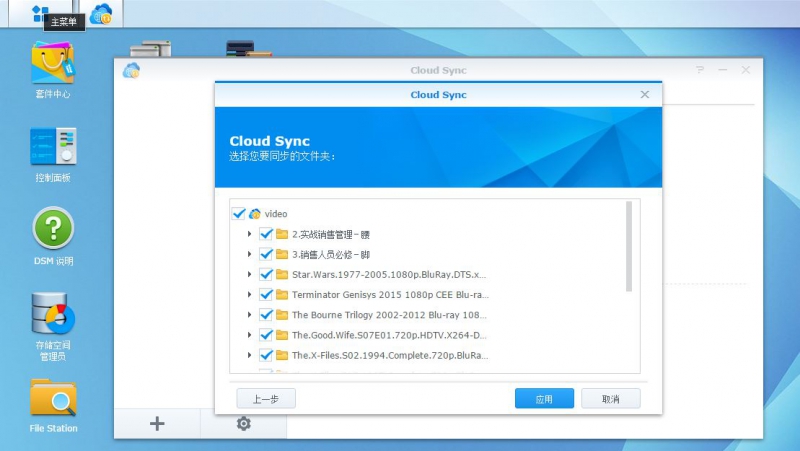Click the 上一步 (Back) button

[x=266, y=399]
